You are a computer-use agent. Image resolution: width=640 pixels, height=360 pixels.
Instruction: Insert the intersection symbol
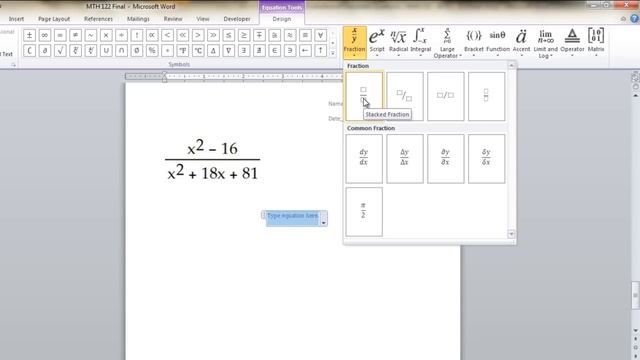point(121,51)
